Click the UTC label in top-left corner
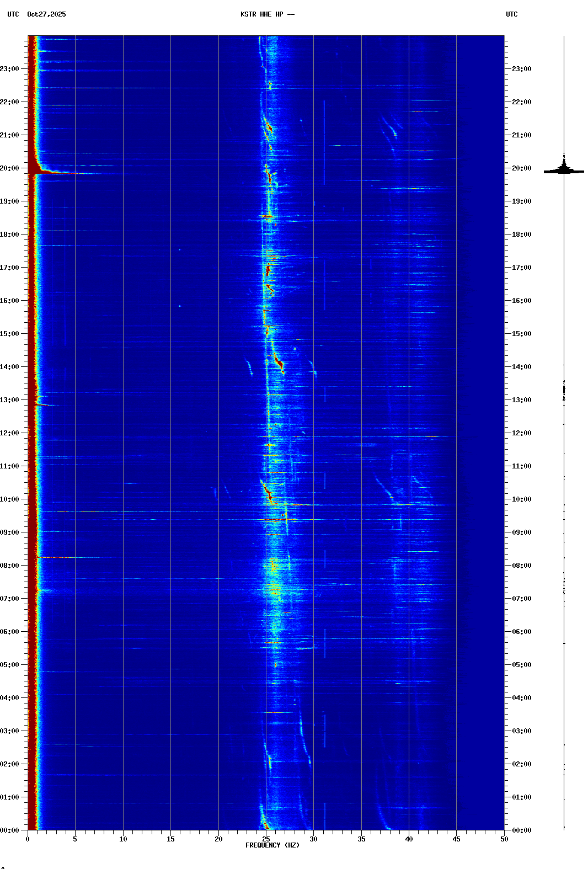 [x=13, y=14]
